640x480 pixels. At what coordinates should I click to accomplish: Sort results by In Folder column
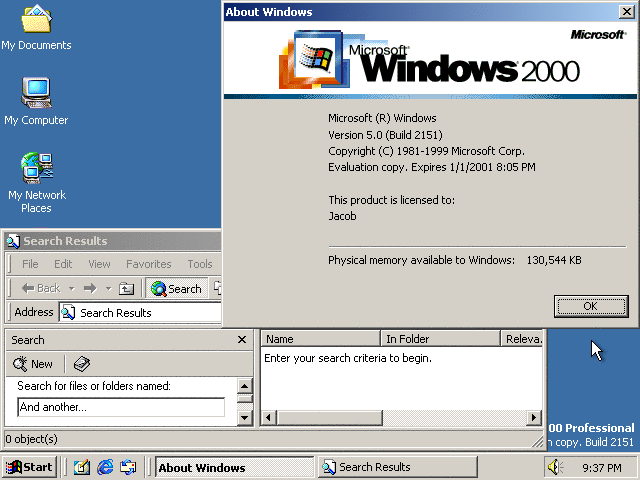click(x=440, y=339)
